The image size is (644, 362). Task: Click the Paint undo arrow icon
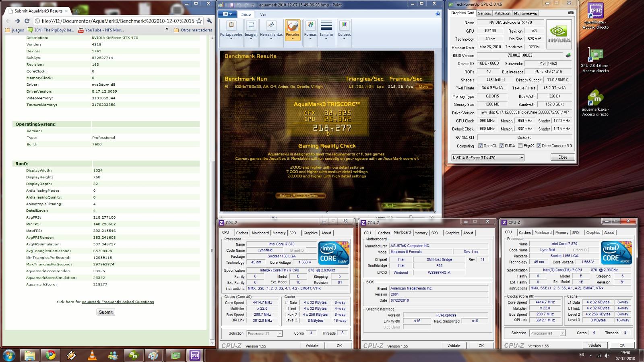(239, 5)
